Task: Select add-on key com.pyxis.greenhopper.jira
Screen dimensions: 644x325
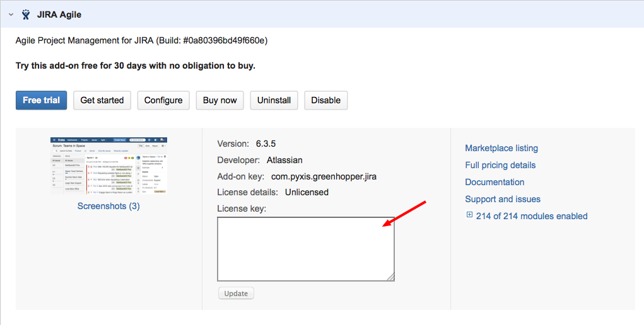Action: [324, 177]
